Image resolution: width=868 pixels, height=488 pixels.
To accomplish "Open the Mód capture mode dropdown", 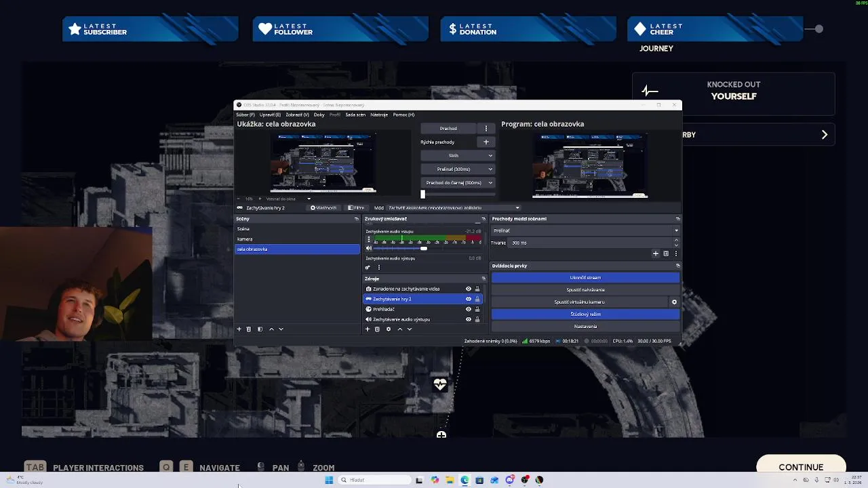I will point(453,208).
